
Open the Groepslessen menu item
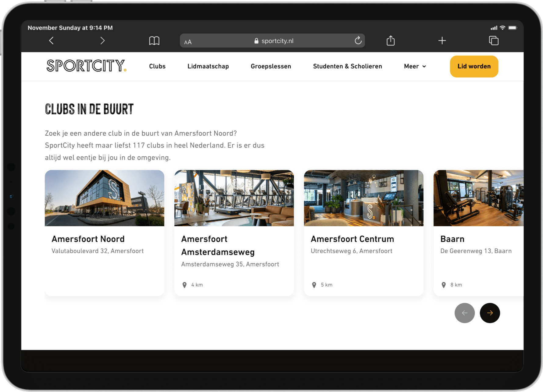point(271,66)
